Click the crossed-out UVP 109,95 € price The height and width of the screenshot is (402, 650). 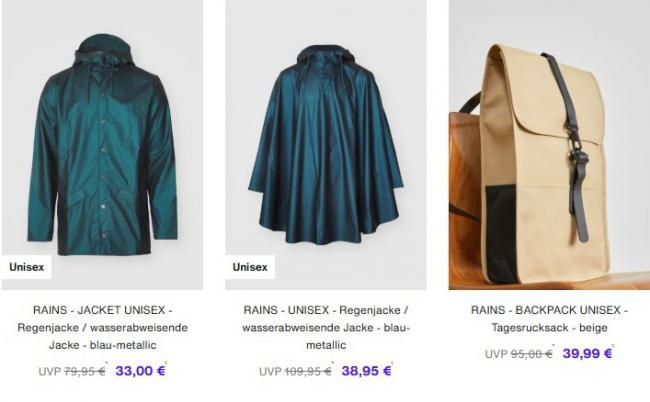tap(295, 371)
